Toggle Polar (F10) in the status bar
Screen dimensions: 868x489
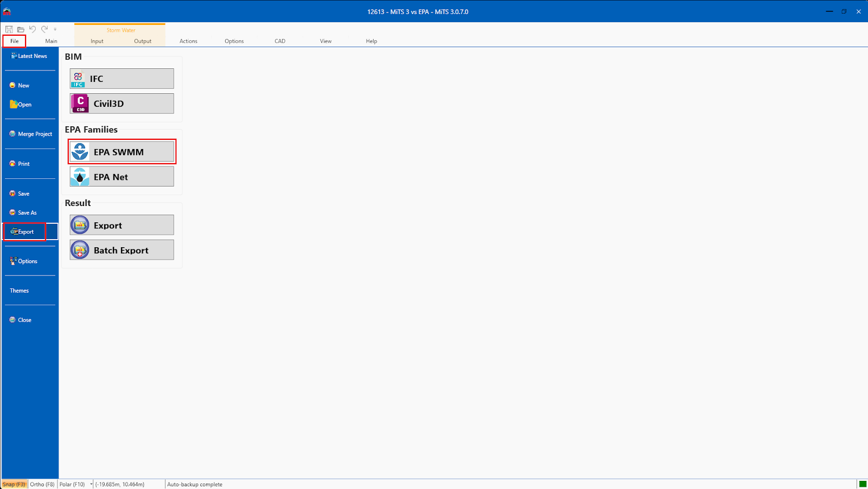72,484
